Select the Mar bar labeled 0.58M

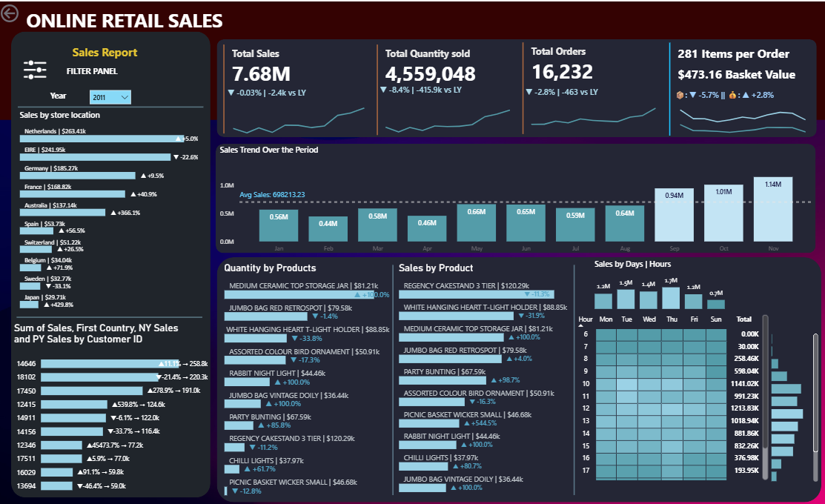coord(378,225)
